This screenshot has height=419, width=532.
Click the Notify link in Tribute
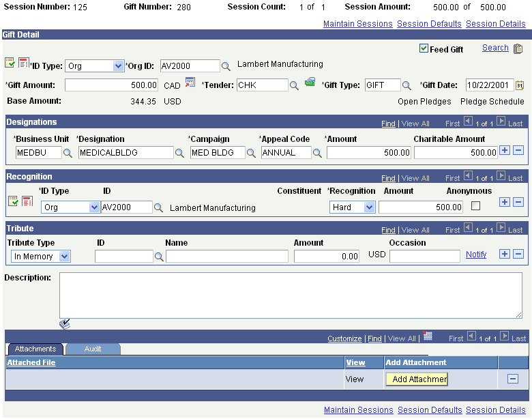coord(476,255)
